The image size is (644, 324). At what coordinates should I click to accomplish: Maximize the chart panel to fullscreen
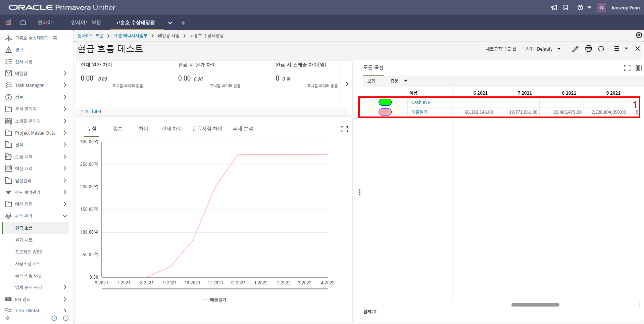pyautogui.click(x=344, y=129)
